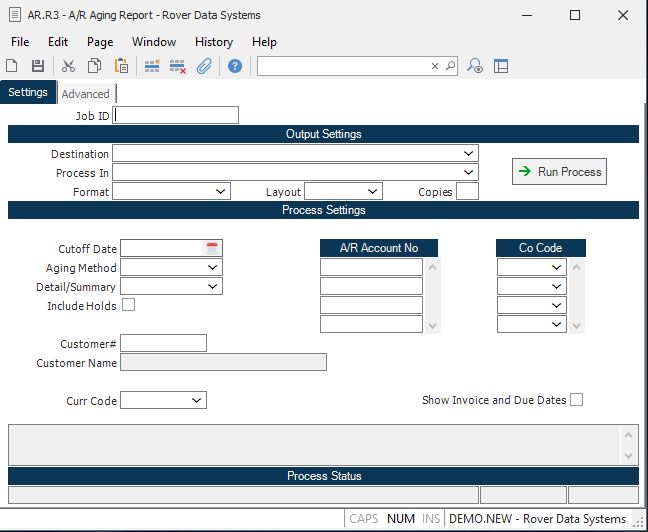This screenshot has height=532, width=648.
Task: Click the Save floppy disk icon
Action: [x=38, y=66]
